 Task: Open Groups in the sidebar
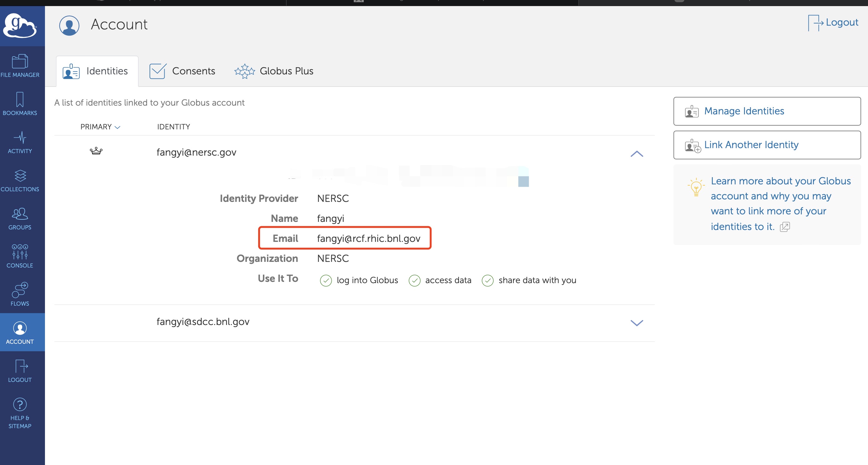[20, 219]
